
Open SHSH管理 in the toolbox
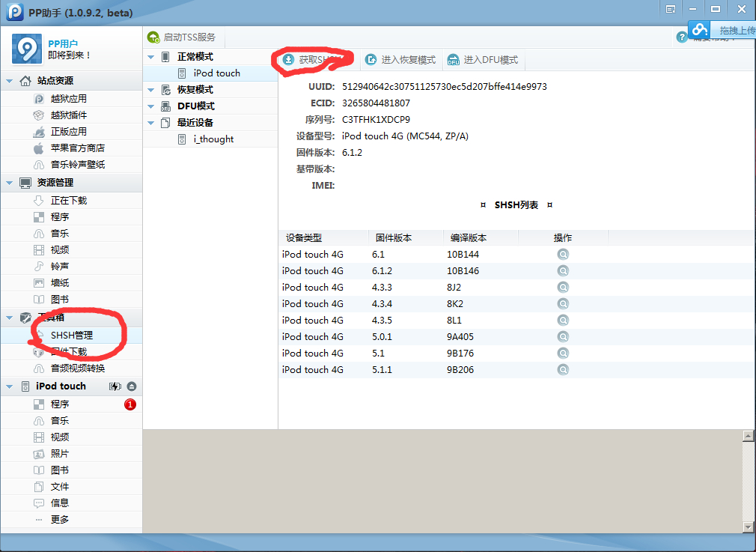(71, 335)
